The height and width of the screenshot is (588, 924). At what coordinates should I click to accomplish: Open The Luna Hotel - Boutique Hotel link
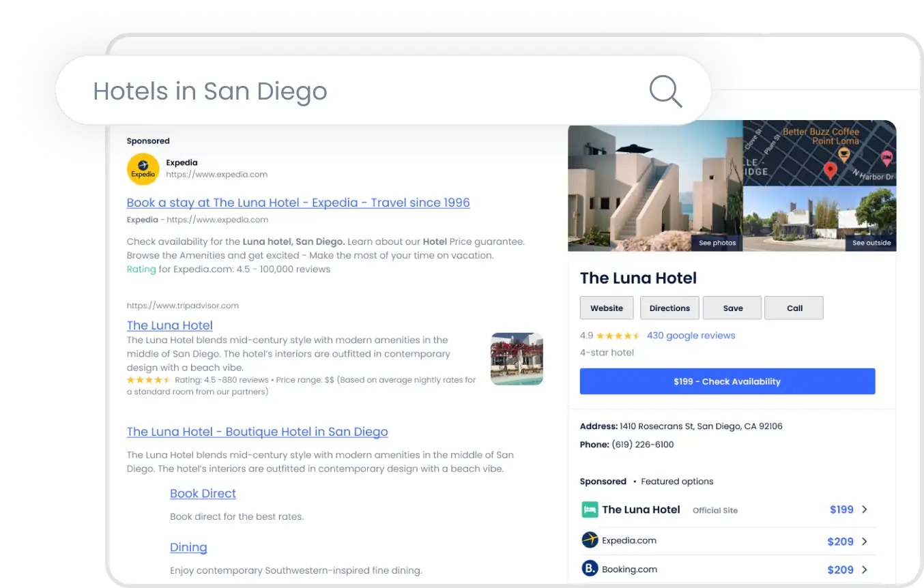[x=257, y=432]
